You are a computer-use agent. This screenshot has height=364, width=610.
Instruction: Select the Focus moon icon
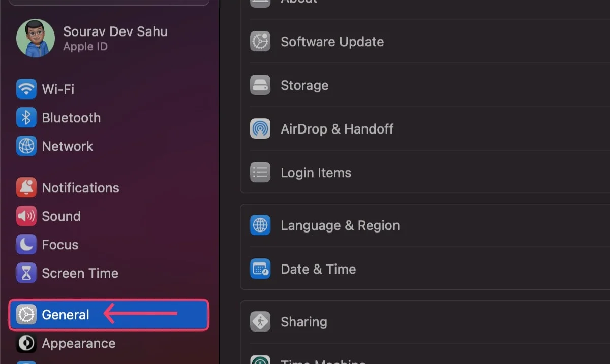coord(26,245)
